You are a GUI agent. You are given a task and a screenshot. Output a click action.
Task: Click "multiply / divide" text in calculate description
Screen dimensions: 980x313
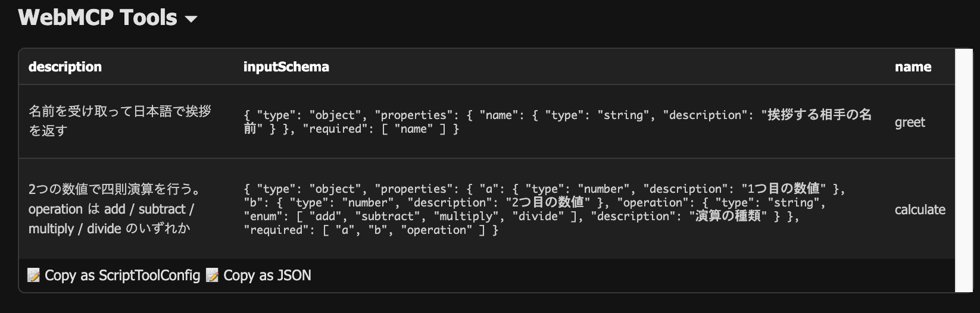click(74, 229)
